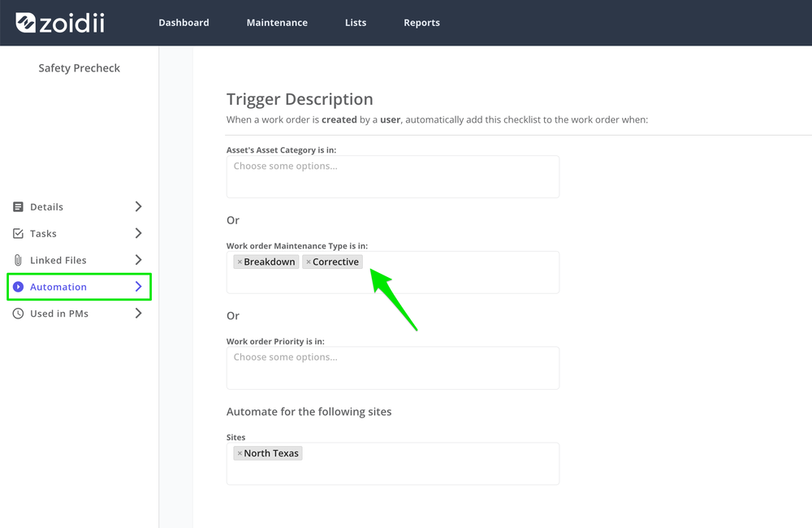The image size is (812, 528).
Task: Open the Lists menu
Action: tap(356, 23)
